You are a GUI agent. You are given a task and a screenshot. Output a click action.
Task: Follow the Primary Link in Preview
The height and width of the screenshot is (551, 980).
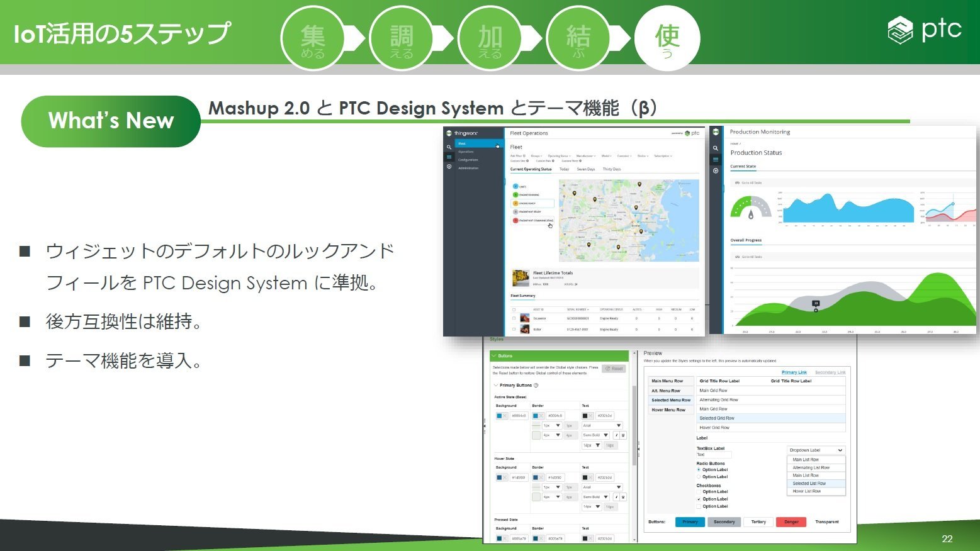pyautogui.click(x=794, y=372)
